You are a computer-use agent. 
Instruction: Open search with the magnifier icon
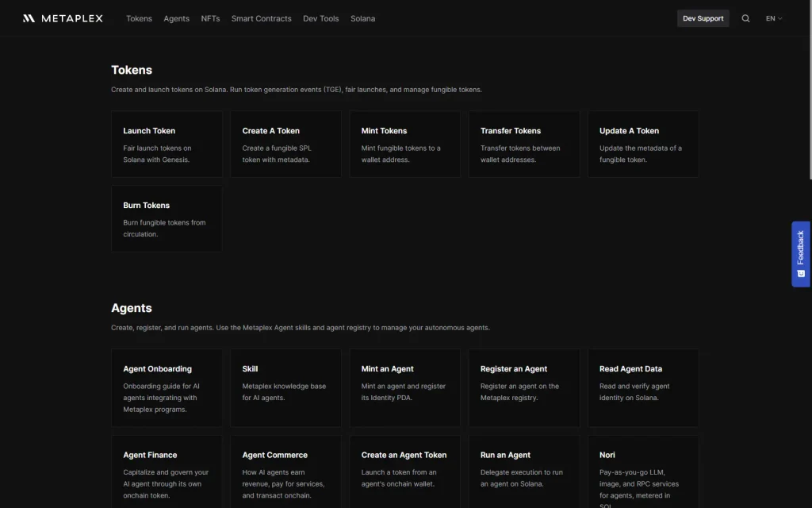tap(745, 18)
